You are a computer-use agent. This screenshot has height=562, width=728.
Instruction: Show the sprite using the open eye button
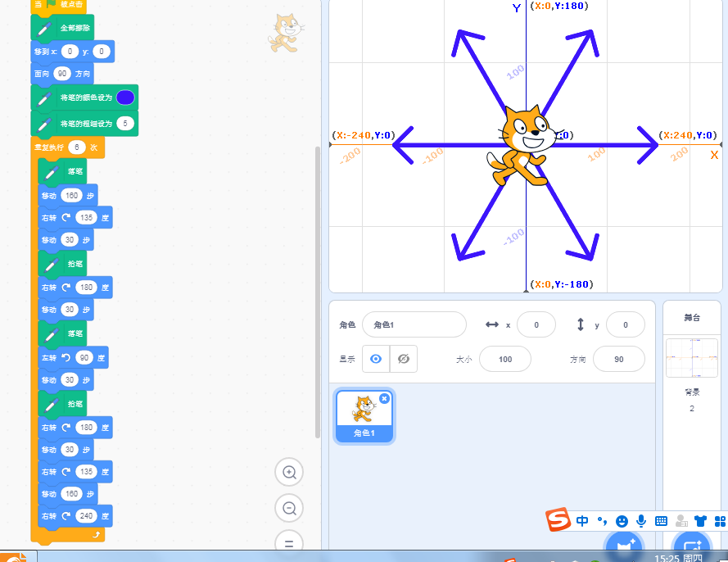pyautogui.click(x=376, y=359)
